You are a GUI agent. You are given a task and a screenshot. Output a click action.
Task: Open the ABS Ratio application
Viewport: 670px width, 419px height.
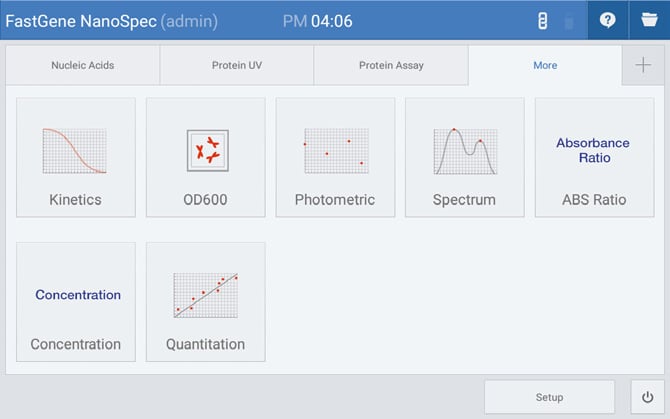594,157
